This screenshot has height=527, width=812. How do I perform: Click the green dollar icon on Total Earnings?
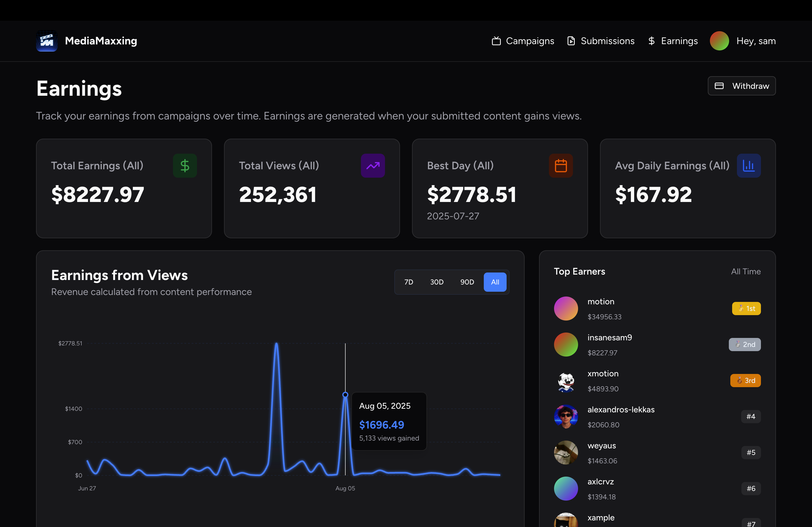pos(185,166)
